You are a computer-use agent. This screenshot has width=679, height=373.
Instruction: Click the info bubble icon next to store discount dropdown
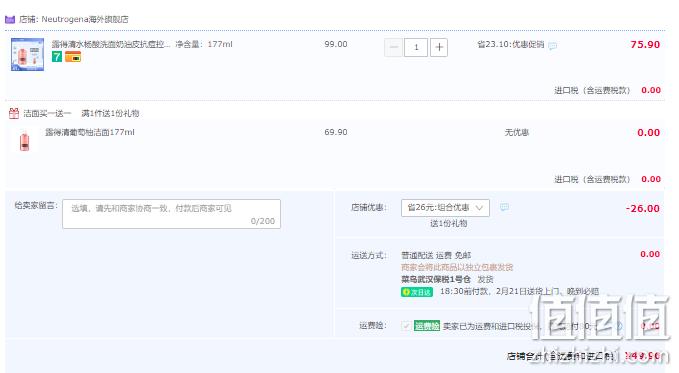504,208
